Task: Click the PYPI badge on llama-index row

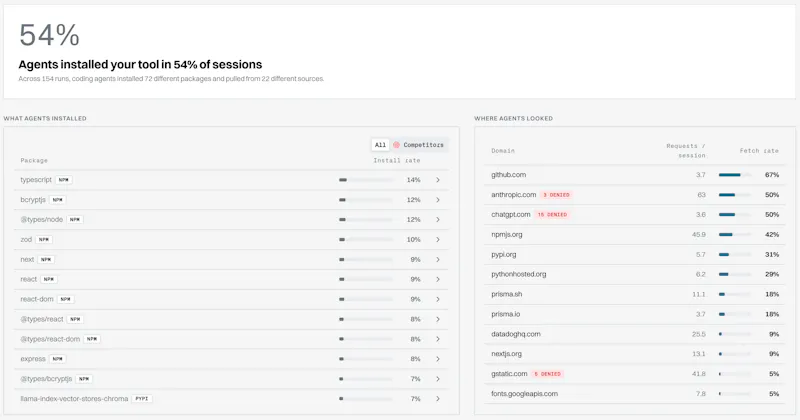Action: coord(142,399)
